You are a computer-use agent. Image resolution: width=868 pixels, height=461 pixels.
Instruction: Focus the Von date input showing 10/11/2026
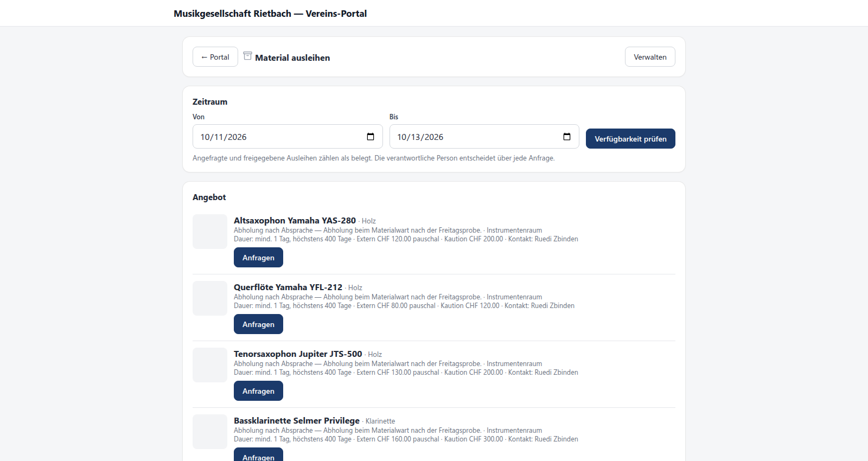[288, 137]
